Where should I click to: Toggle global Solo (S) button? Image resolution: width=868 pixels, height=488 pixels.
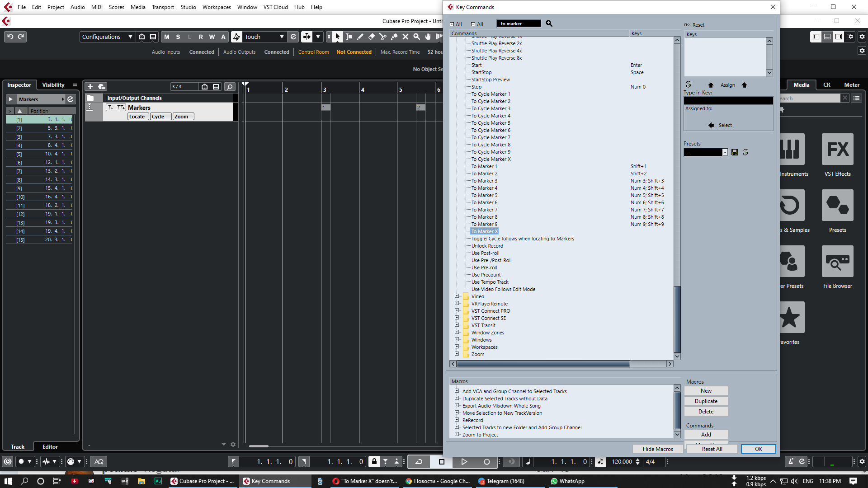coord(178,37)
